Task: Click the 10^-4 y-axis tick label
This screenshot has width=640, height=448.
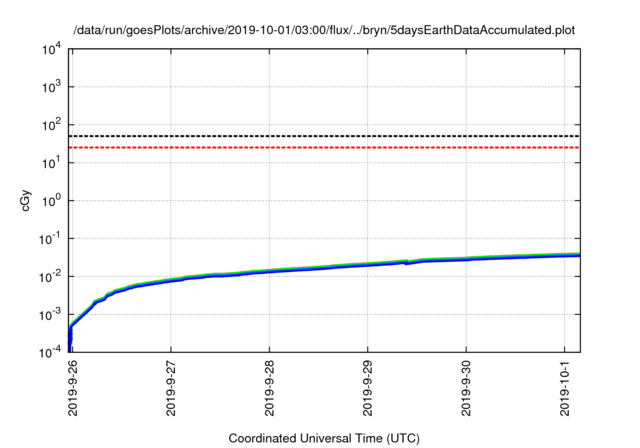Action: 51,352
